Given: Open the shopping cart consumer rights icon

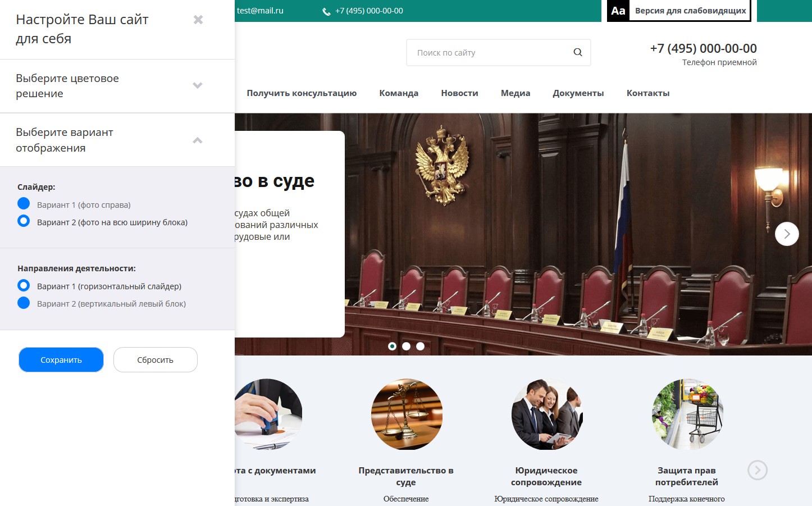Looking at the screenshot, I should tap(687, 414).
